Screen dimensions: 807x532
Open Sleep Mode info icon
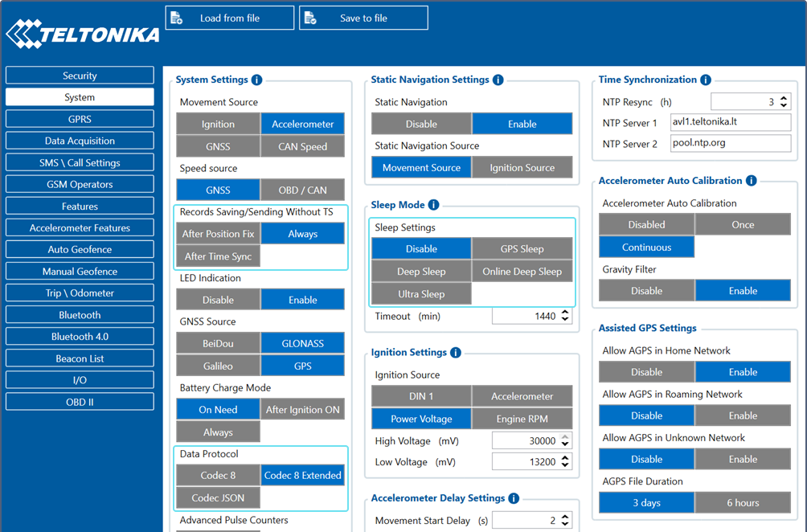pyautogui.click(x=434, y=205)
